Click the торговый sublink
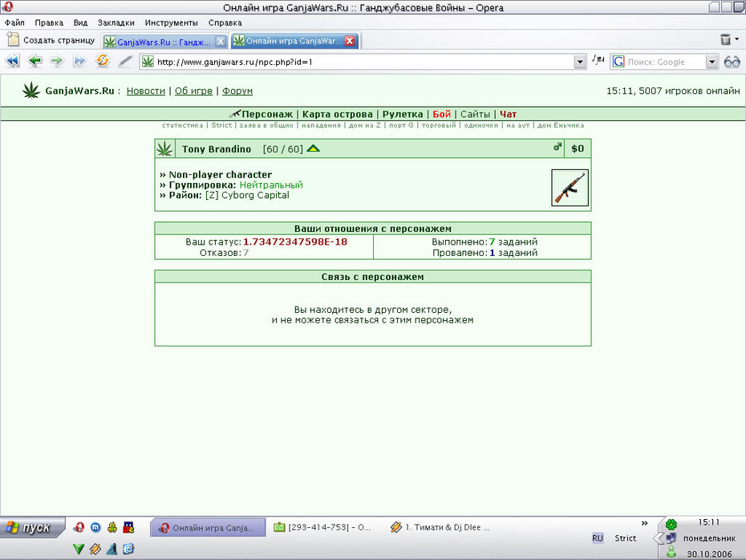This screenshot has height=560, width=746. [x=439, y=125]
